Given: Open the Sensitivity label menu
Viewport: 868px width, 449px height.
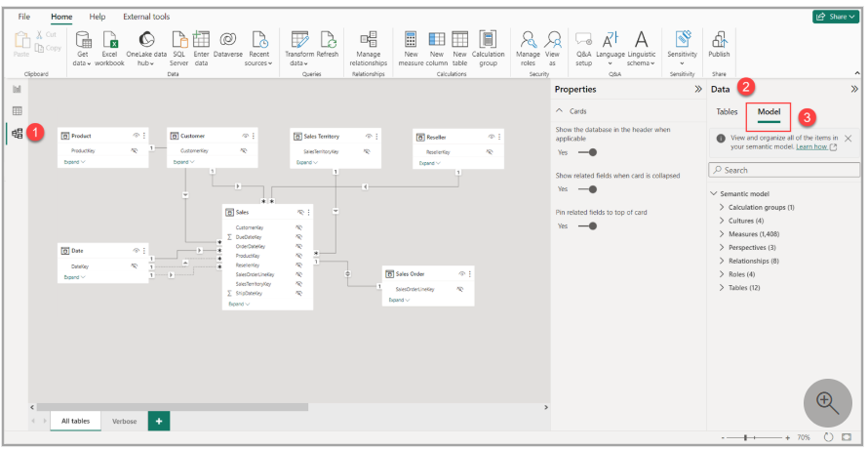Looking at the screenshot, I should tap(682, 49).
